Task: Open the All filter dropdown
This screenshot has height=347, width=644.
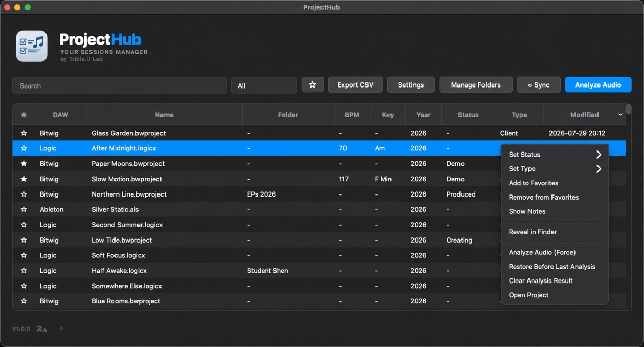Action: tap(264, 85)
